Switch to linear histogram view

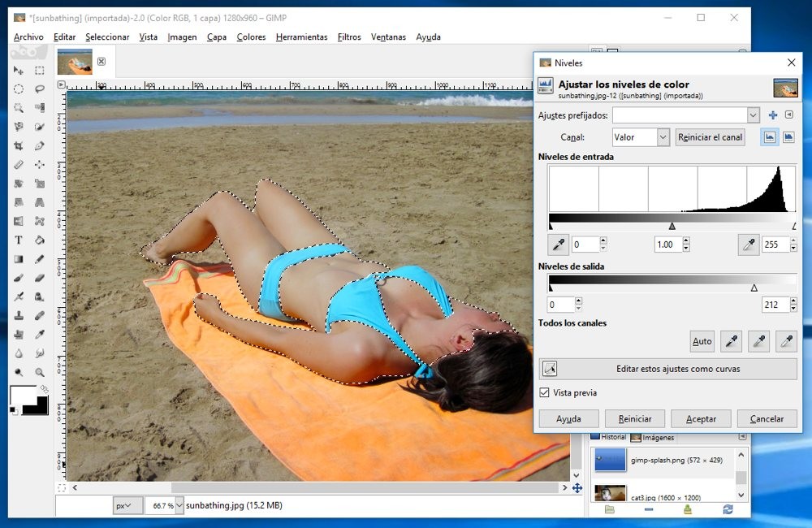769,137
